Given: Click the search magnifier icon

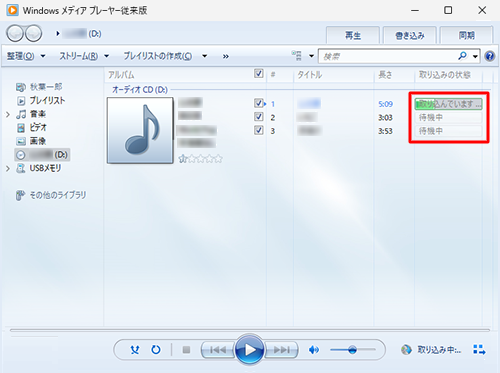Looking at the screenshot, I should 463,56.
